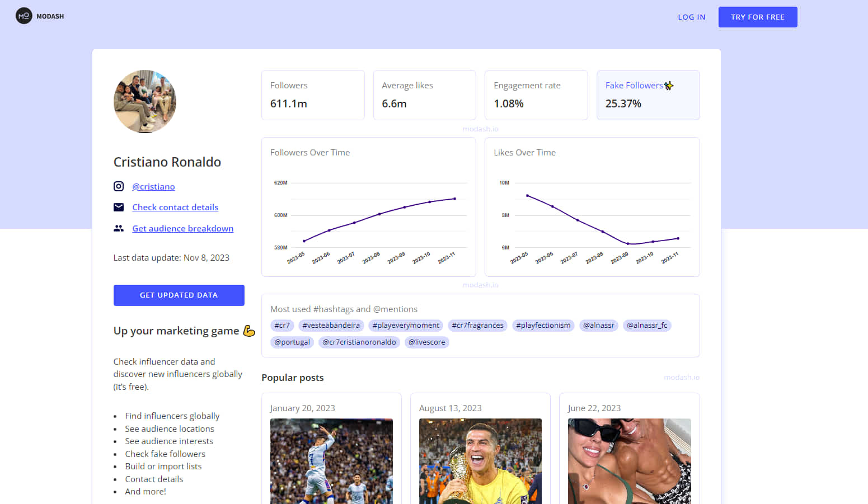Click the @portugal mention chip

click(292, 342)
